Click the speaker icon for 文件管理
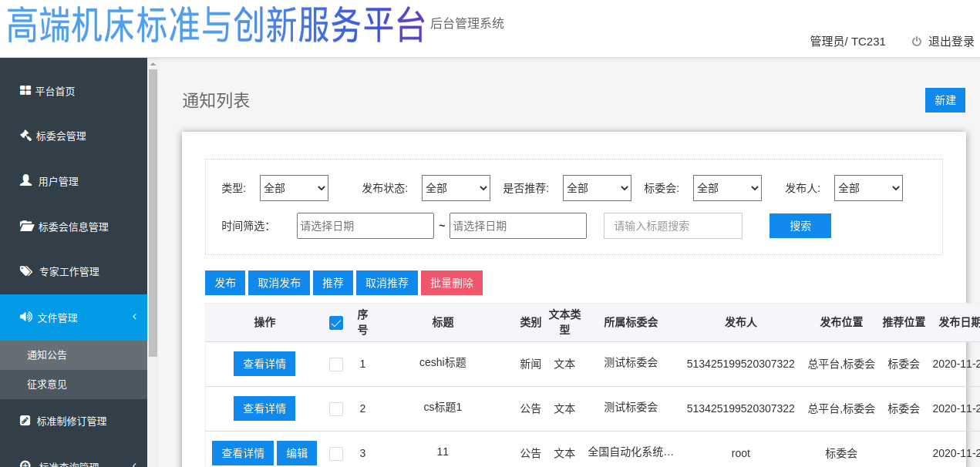 [25, 317]
